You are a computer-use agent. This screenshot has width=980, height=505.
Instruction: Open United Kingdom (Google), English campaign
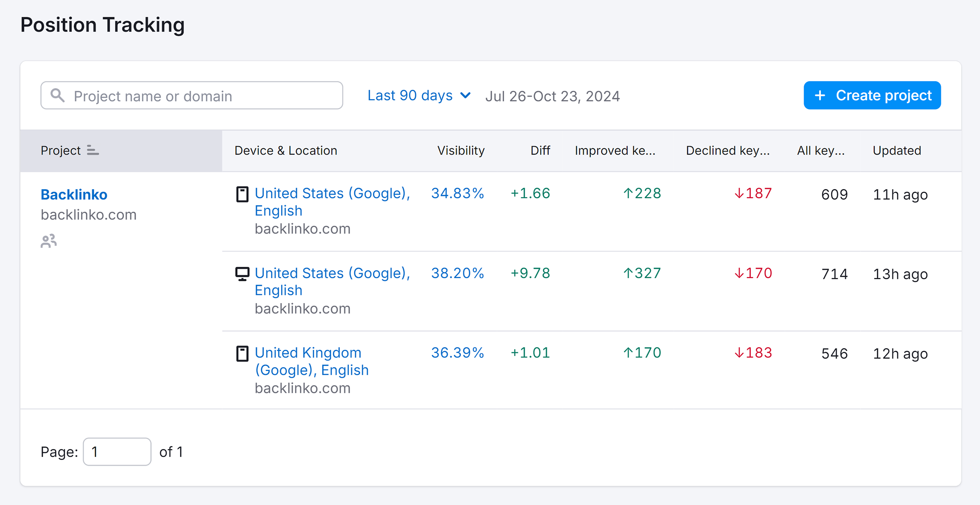coord(312,361)
